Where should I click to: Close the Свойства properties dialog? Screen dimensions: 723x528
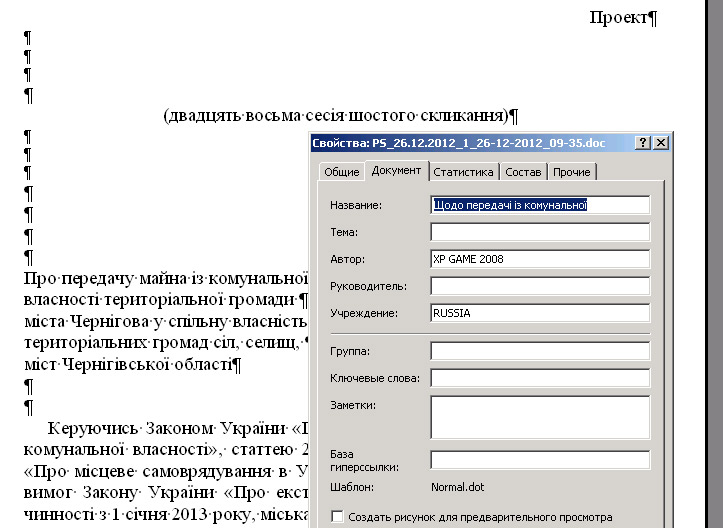(661, 143)
